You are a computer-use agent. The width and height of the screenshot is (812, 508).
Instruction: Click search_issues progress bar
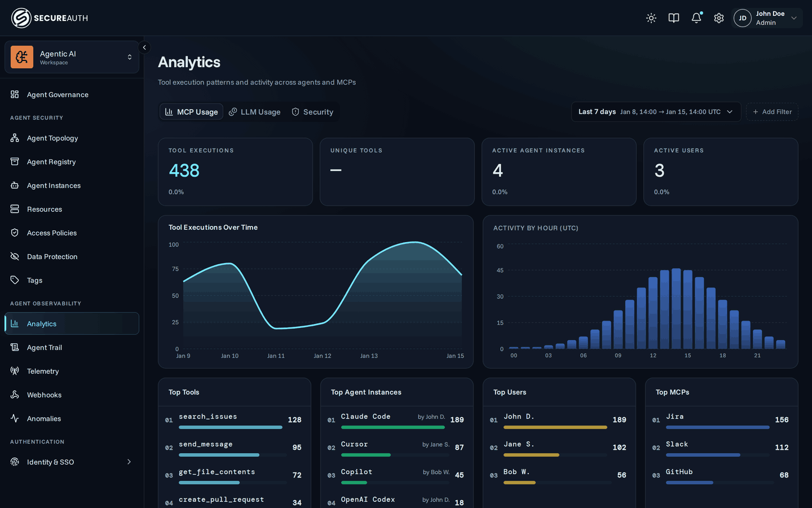[x=231, y=427]
